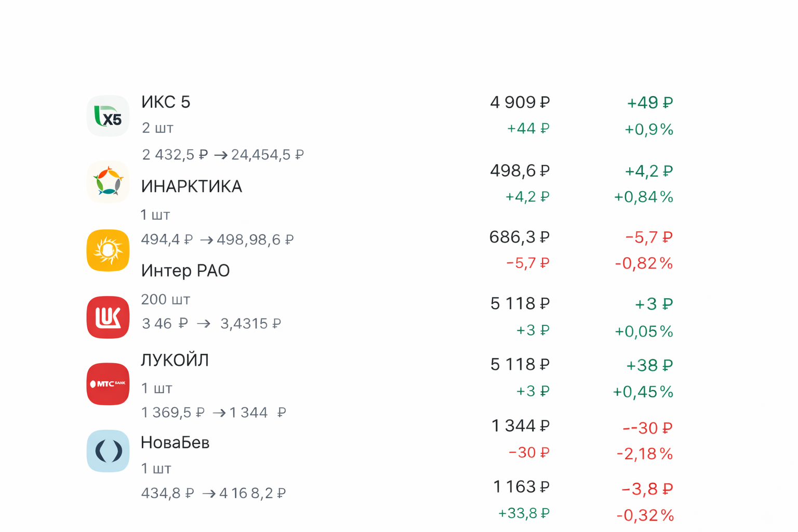Click the X5 green logo icon
The image size is (798, 532).
point(108,116)
